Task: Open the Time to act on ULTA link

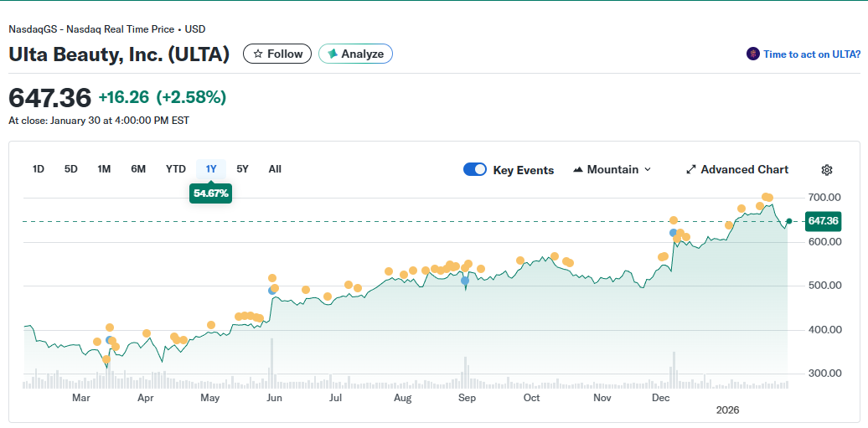Action: [x=812, y=54]
